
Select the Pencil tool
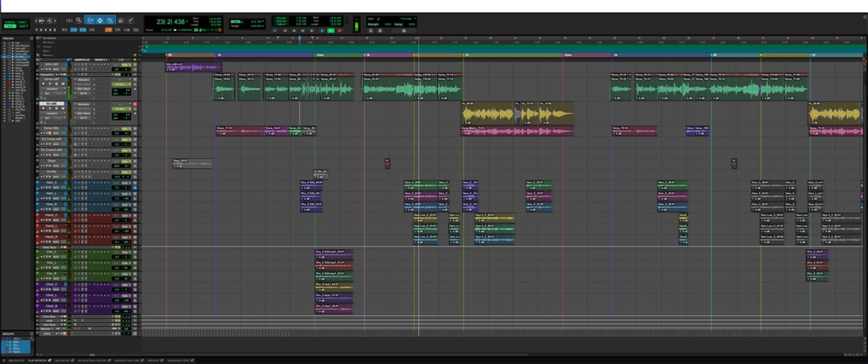(130, 21)
